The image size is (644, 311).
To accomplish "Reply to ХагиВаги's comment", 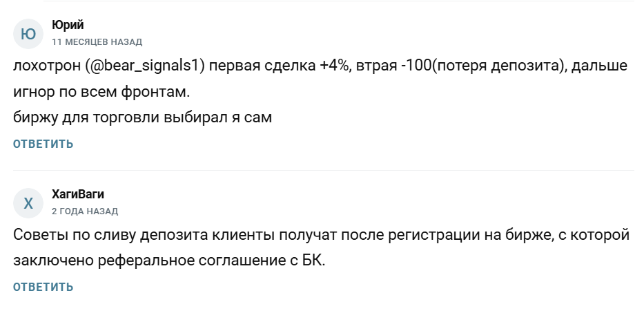I will [43, 287].
